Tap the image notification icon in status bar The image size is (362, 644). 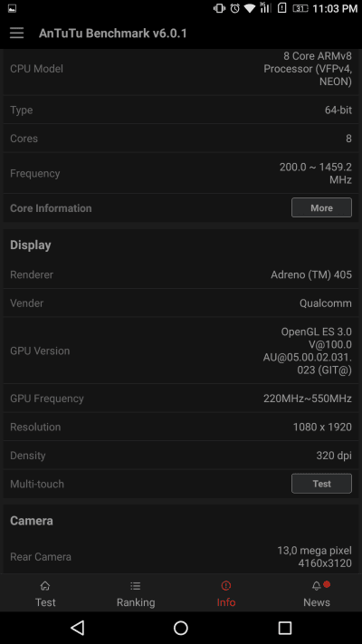click(x=12, y=8)
